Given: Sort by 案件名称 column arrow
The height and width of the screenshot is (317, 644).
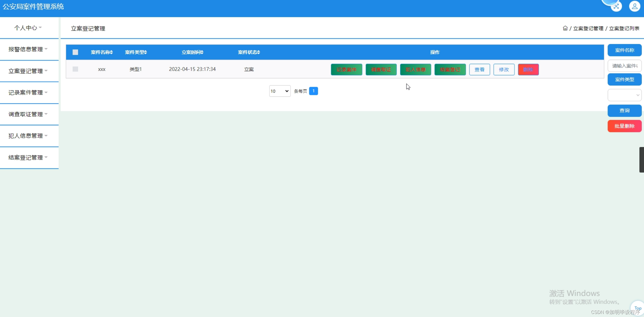Looking at the screenshot, I should click(111, 52).
